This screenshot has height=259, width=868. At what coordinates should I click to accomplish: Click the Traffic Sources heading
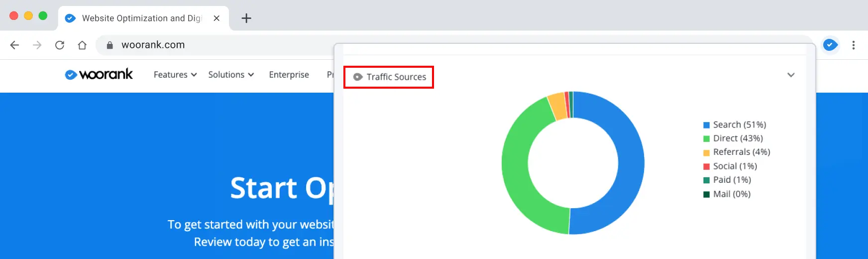[396, 77]
